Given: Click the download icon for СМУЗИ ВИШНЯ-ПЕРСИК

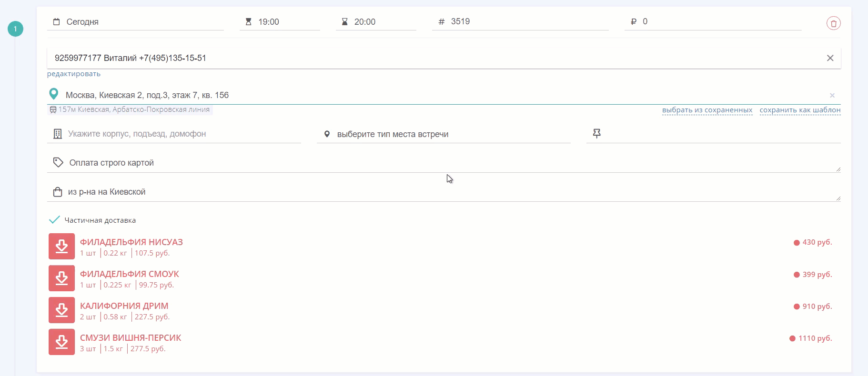Looking at the screenshot, I should tap(61, 342).
